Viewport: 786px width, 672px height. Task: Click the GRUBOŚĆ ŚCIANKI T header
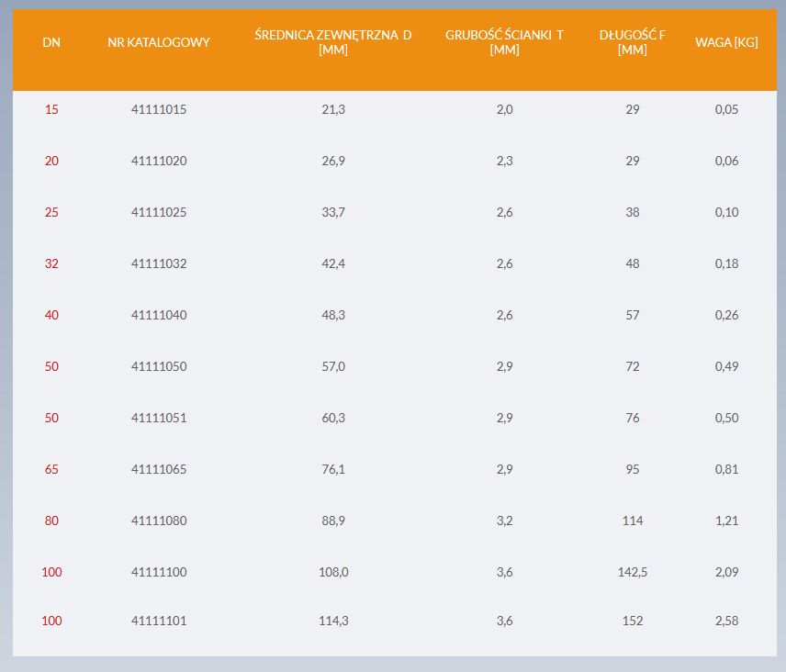[504, 42]
